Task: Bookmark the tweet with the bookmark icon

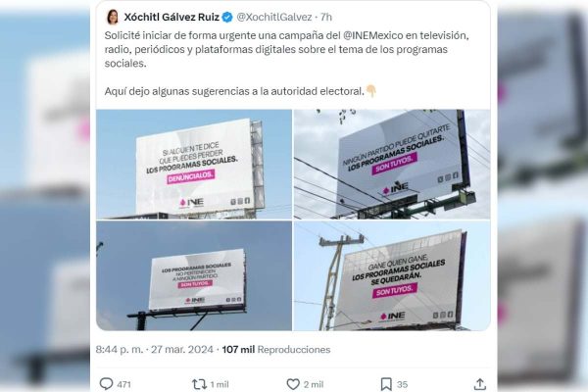Action: [386, 384]
